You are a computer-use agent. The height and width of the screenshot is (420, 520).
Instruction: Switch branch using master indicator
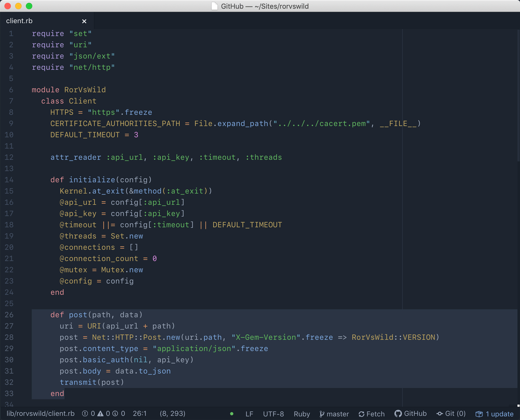coord(338,414)
